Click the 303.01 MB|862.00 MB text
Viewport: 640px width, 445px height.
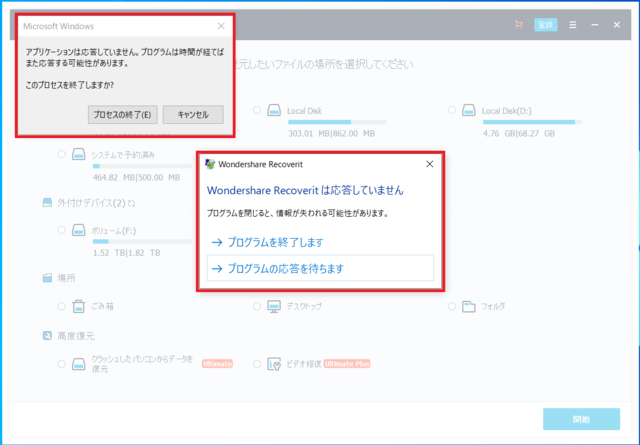click(331, 134)
